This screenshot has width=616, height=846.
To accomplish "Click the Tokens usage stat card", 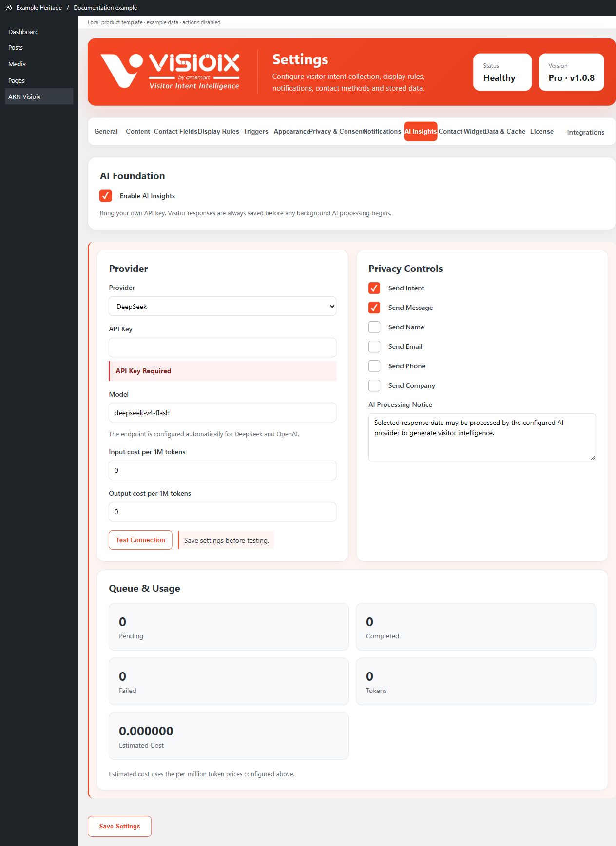I will [476, 681].
